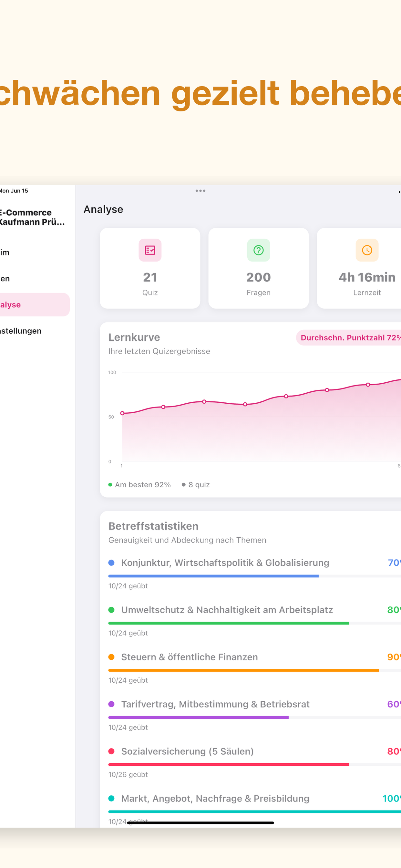
Task: Click the fifth Lernkurve data point
Action: [286, 396]
